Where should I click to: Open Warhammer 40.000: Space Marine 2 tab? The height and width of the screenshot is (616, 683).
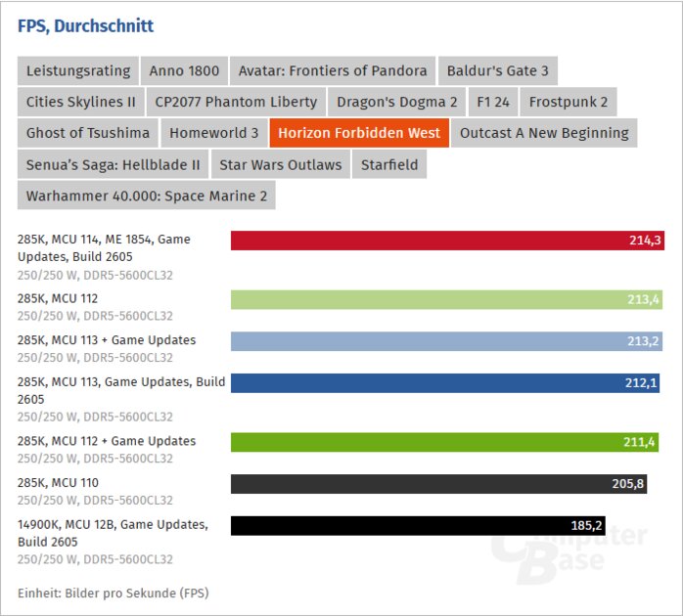coord(147,196)
